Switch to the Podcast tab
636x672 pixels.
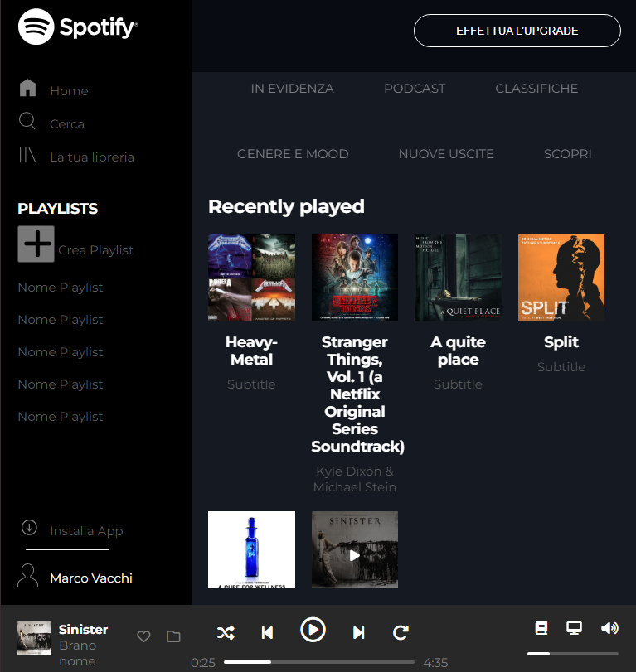(x=415, y=89)
